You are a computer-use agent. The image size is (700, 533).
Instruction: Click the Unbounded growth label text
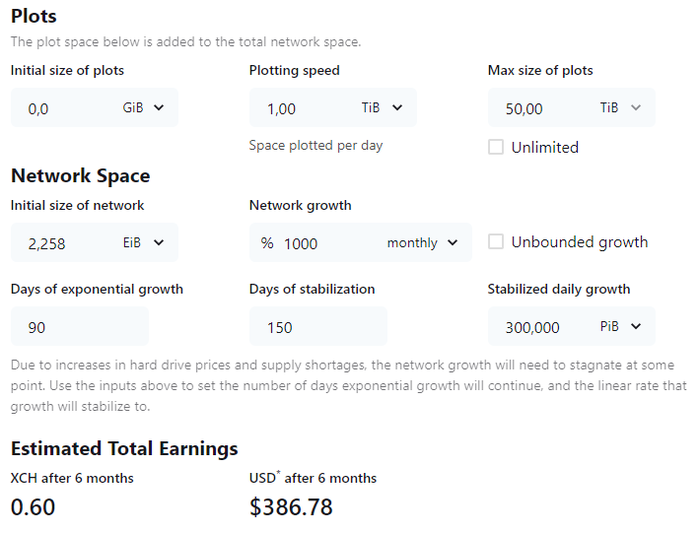pyautogui.click(x=579, y=242)
